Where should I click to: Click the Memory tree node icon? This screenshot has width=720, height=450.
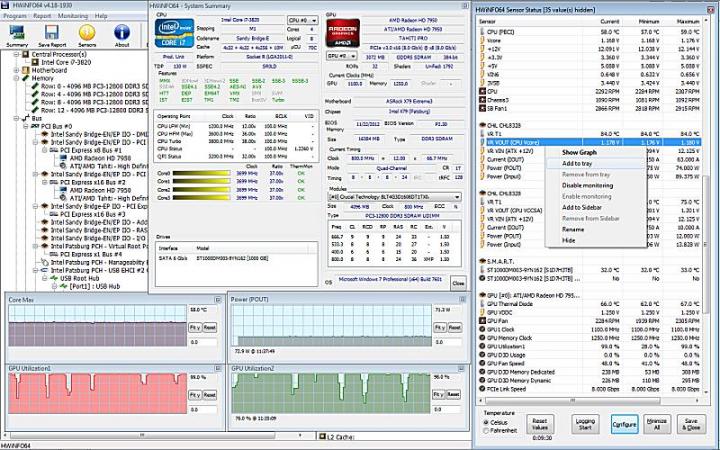point(26,79)
